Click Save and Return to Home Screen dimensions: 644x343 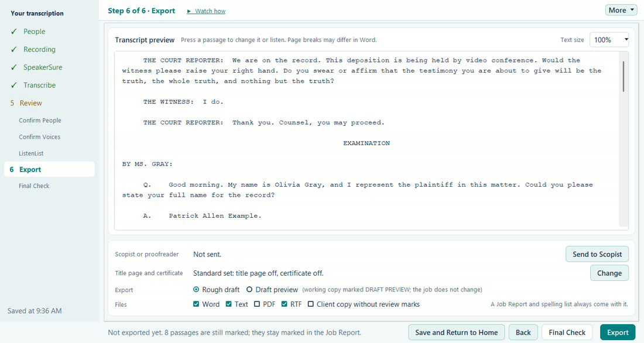point(456,332)
